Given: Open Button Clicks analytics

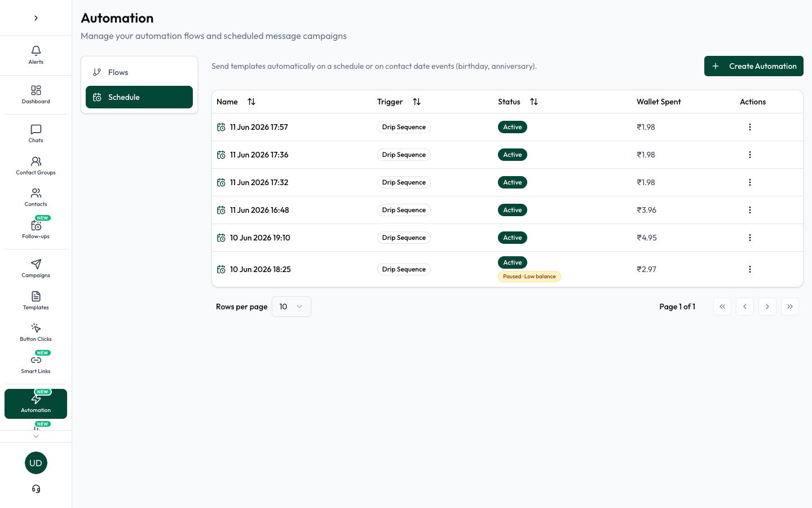Looking at the screenshot, I should (36, 332).
